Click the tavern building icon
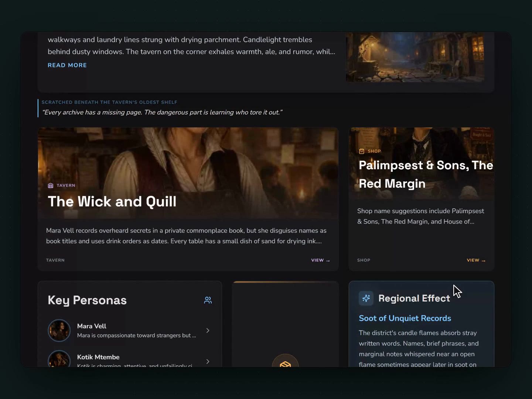This screenshot has width=532, height=399. click(x=51, y=185)
